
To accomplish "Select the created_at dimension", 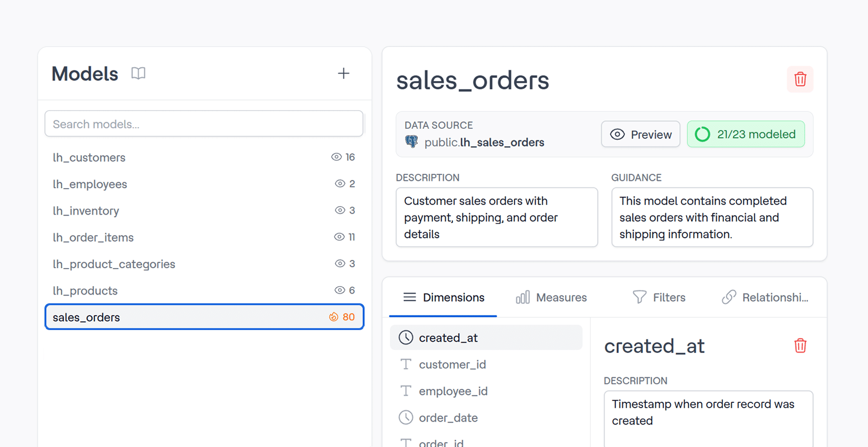I will [x=486, y=337].
